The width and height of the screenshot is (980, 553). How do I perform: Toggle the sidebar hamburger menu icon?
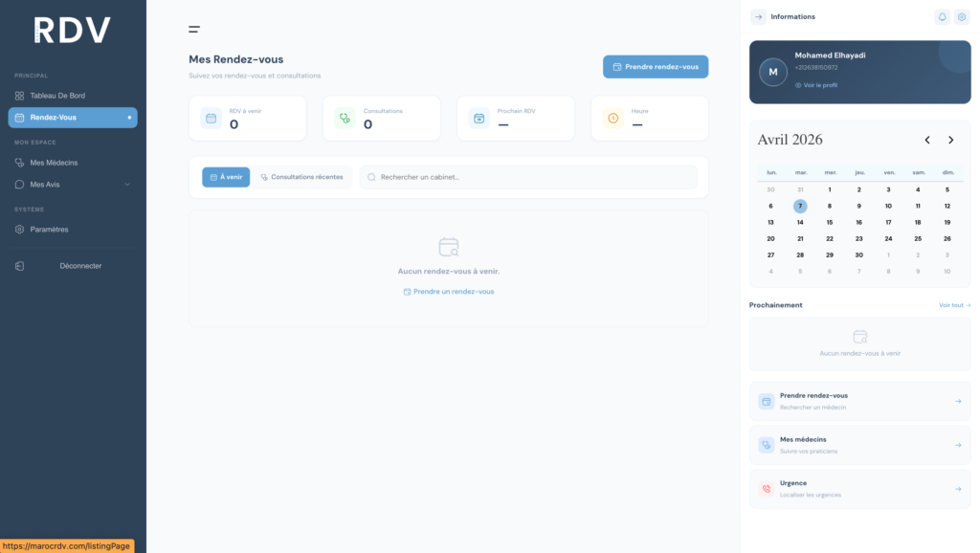tap(194, 30)
